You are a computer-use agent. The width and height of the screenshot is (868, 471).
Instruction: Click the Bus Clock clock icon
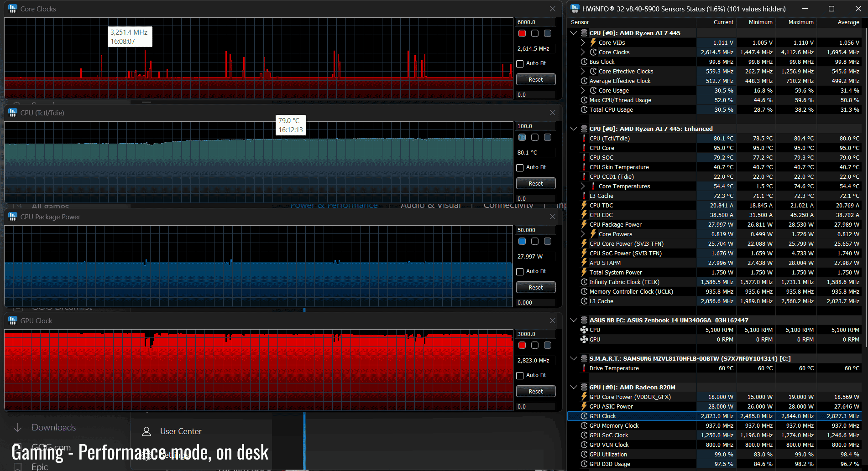(584, 62)
